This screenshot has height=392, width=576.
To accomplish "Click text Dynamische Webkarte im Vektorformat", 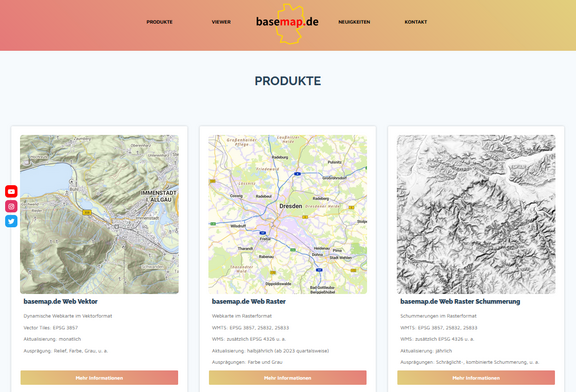I will coord(68,316).
